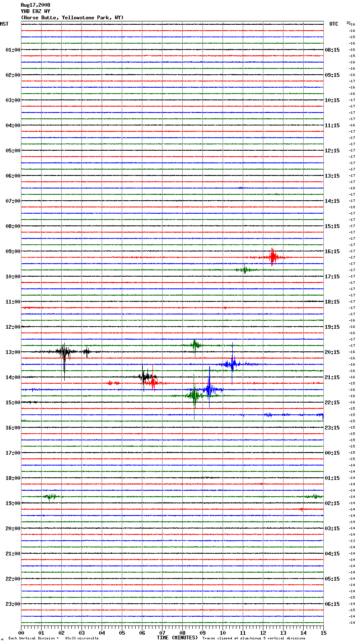Viewport: 357px width, 644px height.
Task: Click the 20:15 UTC time label
Action: tap(332, 352)
